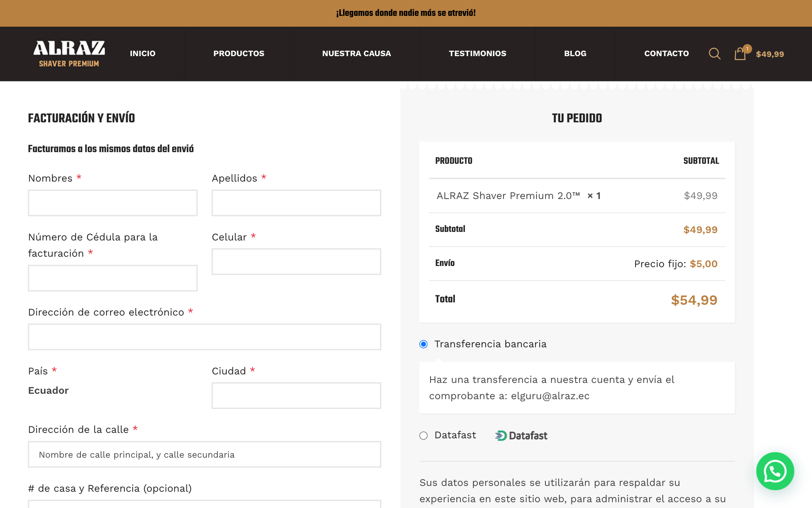Focus the Nombres input field

click(113, 203)
